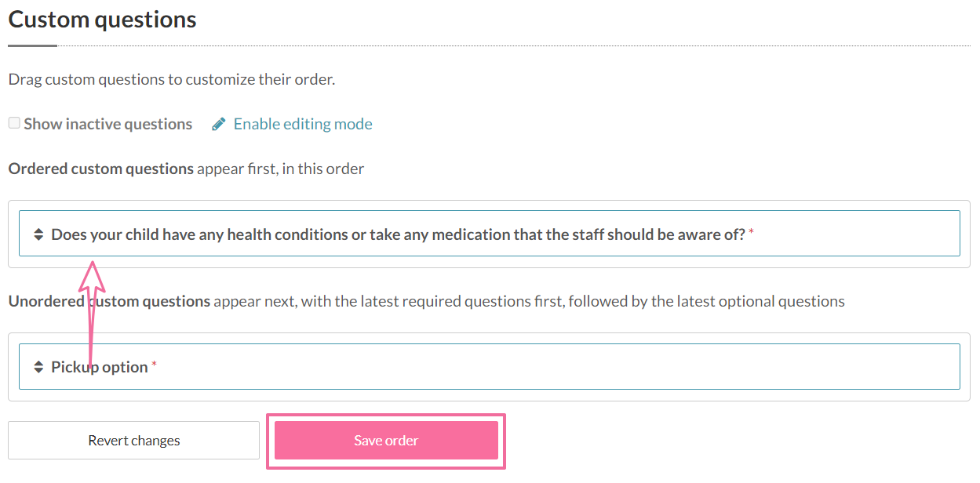
Task: Select the health conditions question text
Action: click(398, 234)
